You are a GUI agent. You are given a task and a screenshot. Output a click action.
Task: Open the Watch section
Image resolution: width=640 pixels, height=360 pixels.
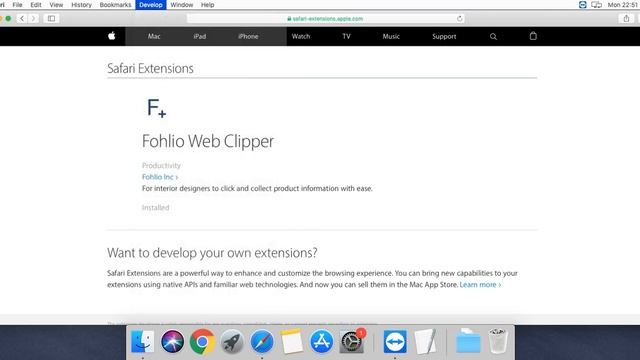pos(301,36)
